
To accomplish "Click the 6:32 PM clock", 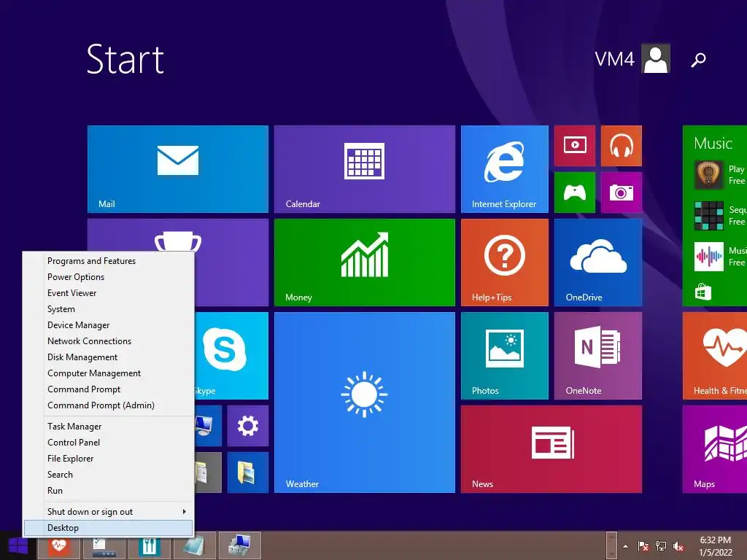I will pos(715,540).
